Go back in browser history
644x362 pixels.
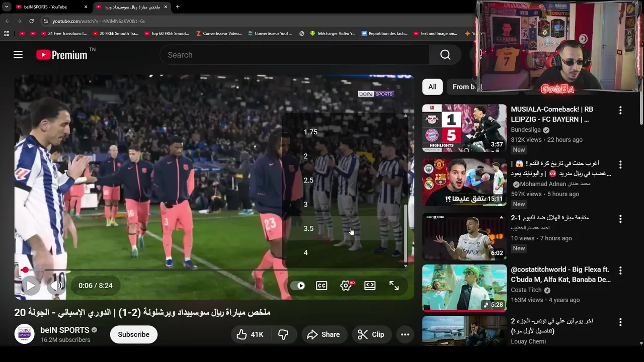tap(7, 21)
